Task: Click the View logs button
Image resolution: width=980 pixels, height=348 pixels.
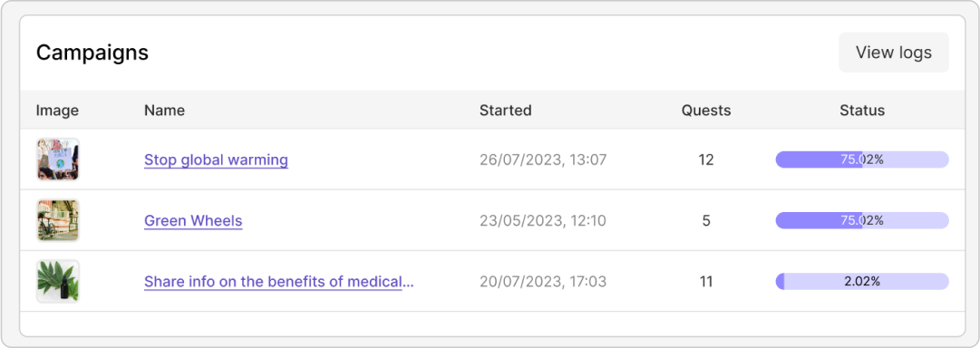Action: click(893, 53)
